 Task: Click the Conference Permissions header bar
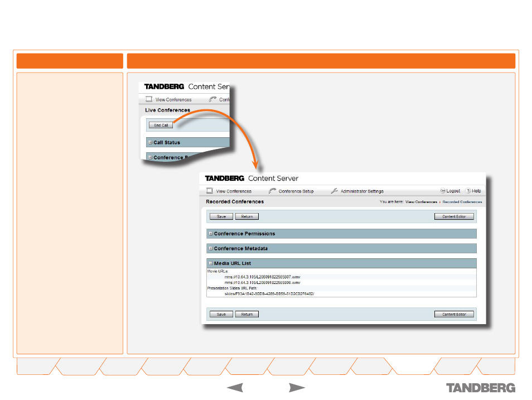[341, 234]
